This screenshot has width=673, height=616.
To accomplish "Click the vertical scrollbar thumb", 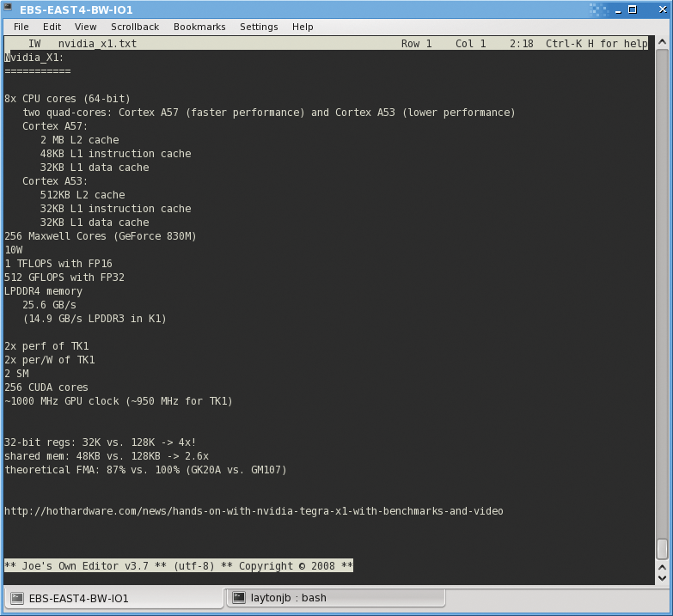I will [x=662, y=549].
